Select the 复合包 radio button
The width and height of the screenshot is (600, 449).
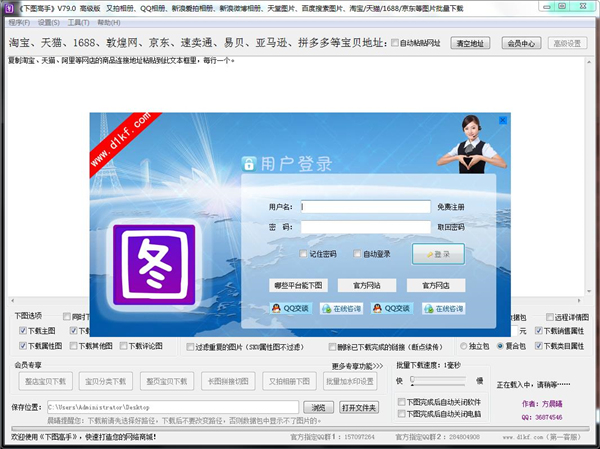(500, 346)
